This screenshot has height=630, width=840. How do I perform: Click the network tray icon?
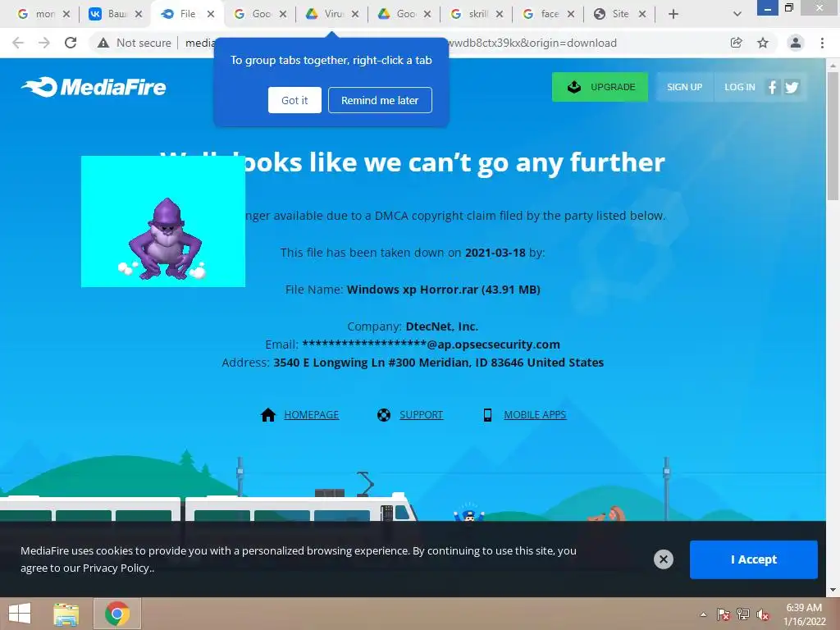click(743, 614)
